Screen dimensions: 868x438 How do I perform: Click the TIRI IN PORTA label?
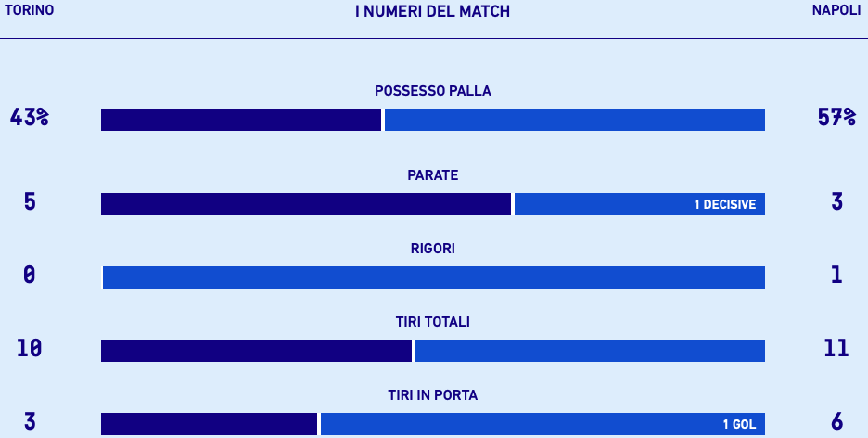tap(432, 395)
